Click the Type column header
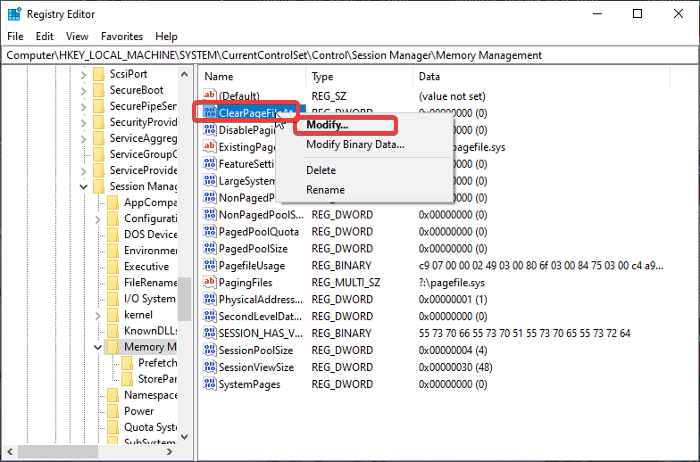 (x=323, y=76)
